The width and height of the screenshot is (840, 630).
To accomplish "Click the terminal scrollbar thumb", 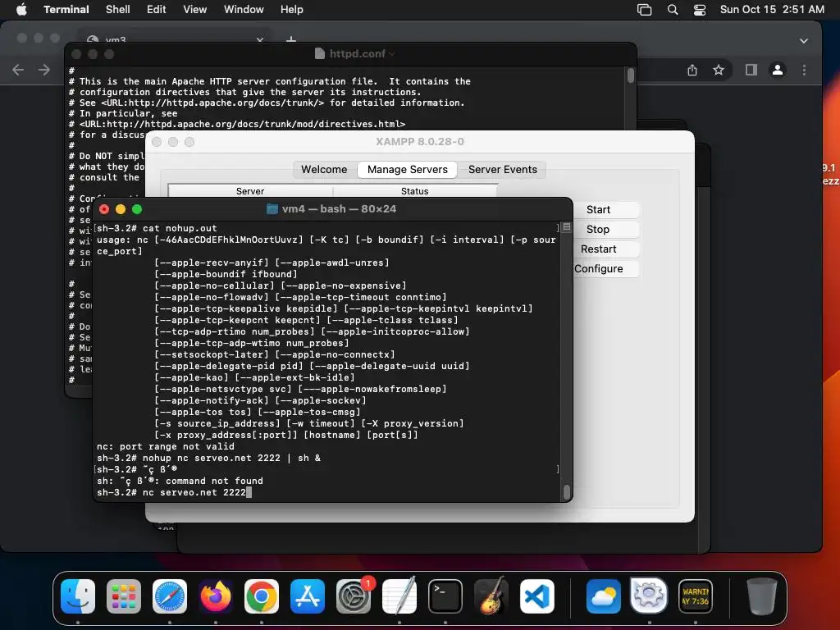I will pos(566,491).
